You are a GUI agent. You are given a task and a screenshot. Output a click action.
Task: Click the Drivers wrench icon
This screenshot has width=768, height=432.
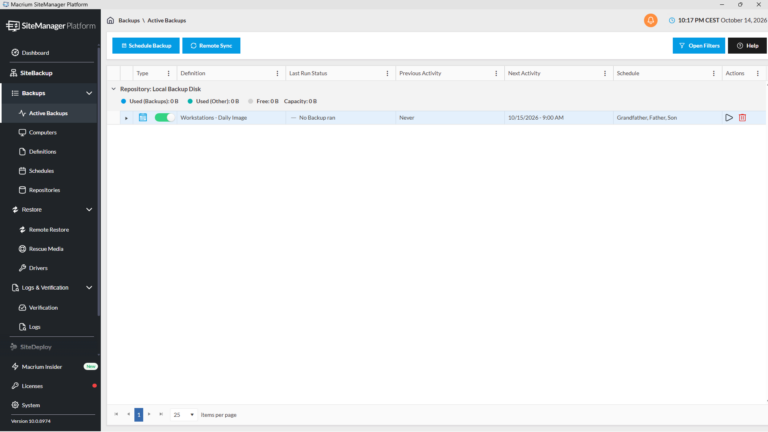tap(22, 268)
